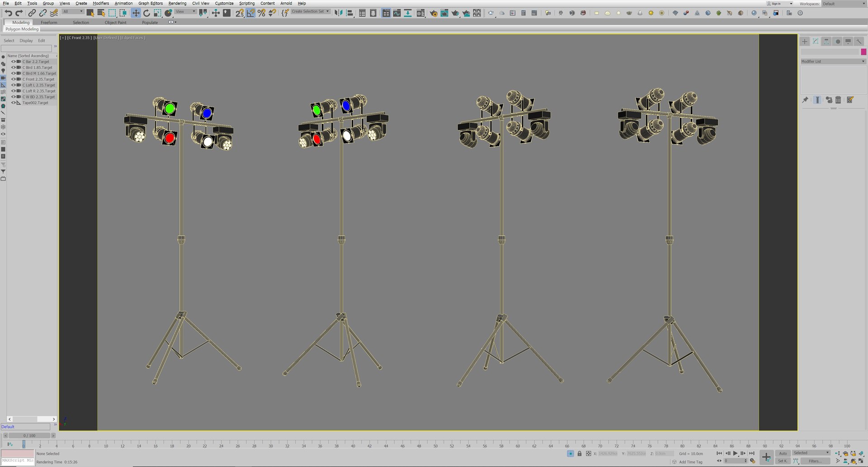This screenshot has width=868, height=467.
Task: Click the Render Production teapot icon
Action: coord(455,13)
